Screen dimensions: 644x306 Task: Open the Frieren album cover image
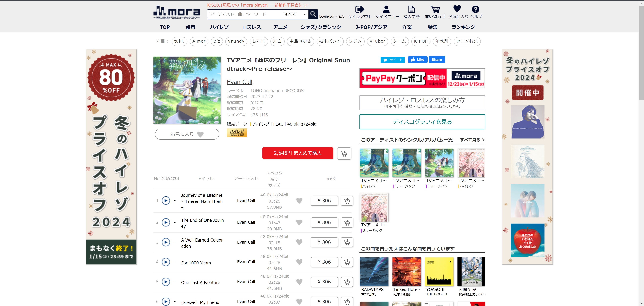click(187, 90)
